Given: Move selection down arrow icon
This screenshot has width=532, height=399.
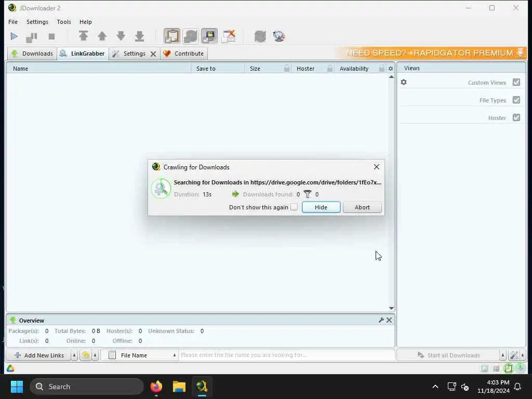Looking at the screenshot, I should [x=121, y=36].
